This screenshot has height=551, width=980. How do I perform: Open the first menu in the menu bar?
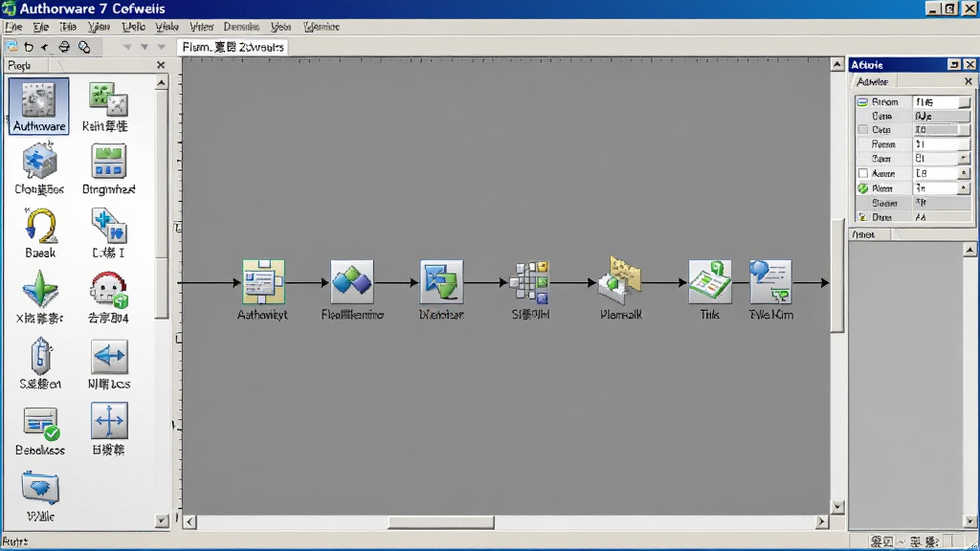click(x=13, y=27)
